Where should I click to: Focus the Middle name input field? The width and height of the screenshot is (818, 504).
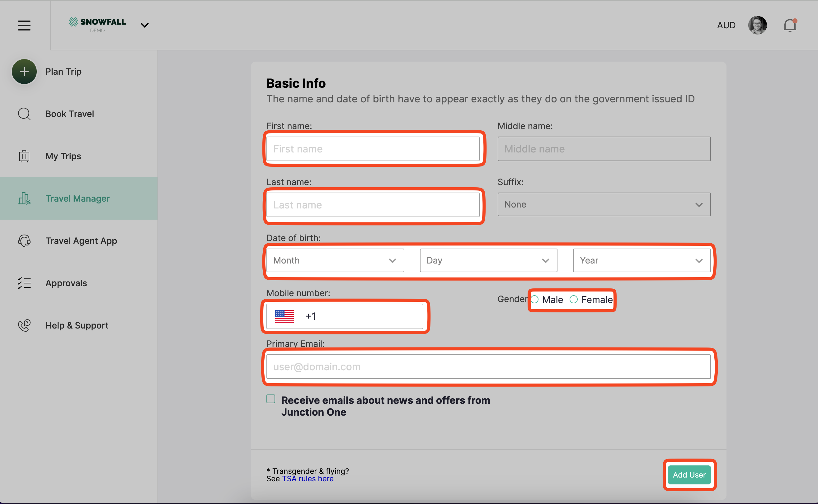(604, 149)
